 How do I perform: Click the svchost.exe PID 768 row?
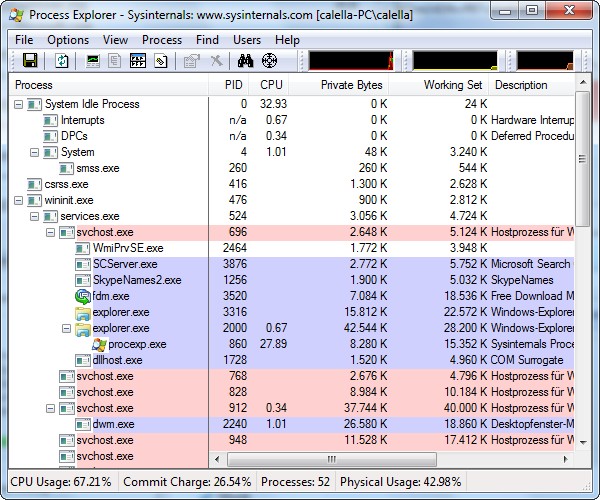[292, 376]
